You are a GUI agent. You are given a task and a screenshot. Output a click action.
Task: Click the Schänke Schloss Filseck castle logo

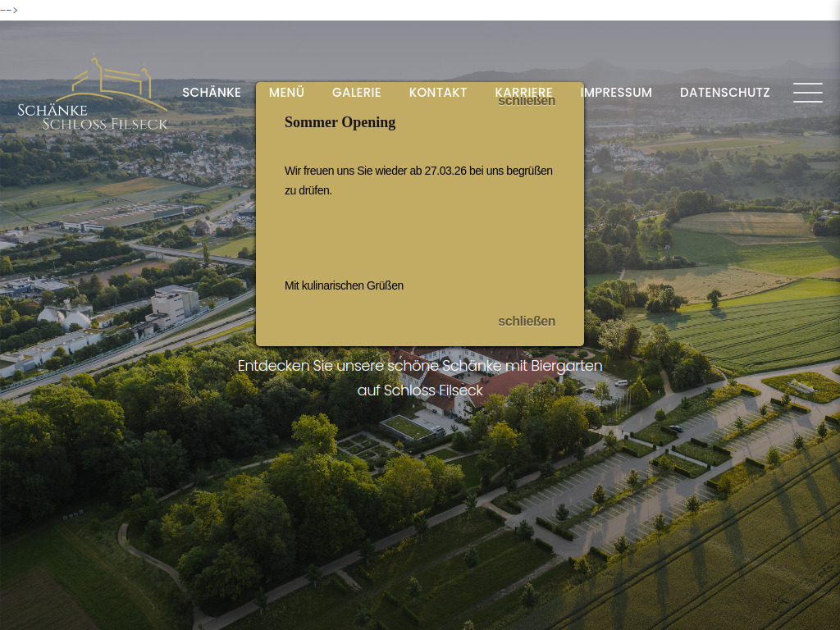click(x=93, y=90)
